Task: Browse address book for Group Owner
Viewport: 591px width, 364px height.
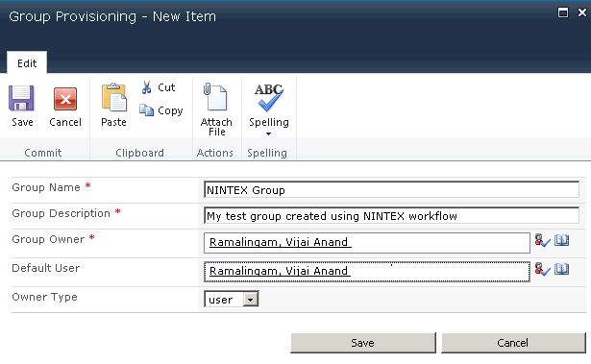Action: pos(561,240)
